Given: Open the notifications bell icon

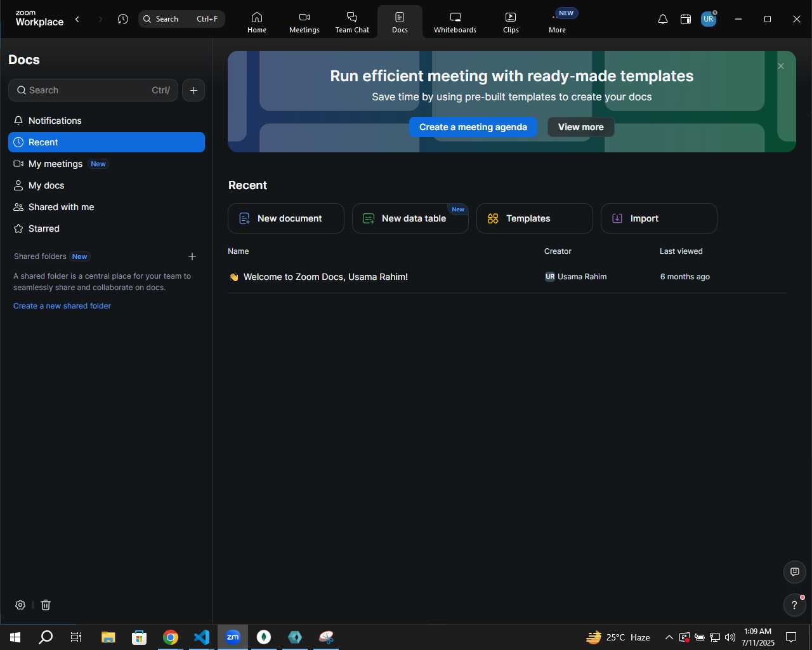Looking at the screenshot, I should pyautogui.click(x=663, y=19).
